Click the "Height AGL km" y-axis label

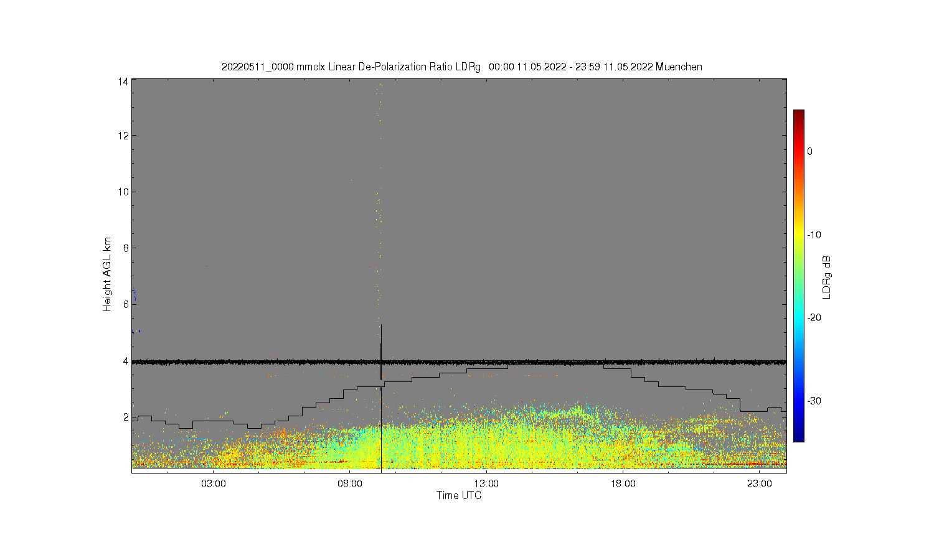tap(107, 274)
